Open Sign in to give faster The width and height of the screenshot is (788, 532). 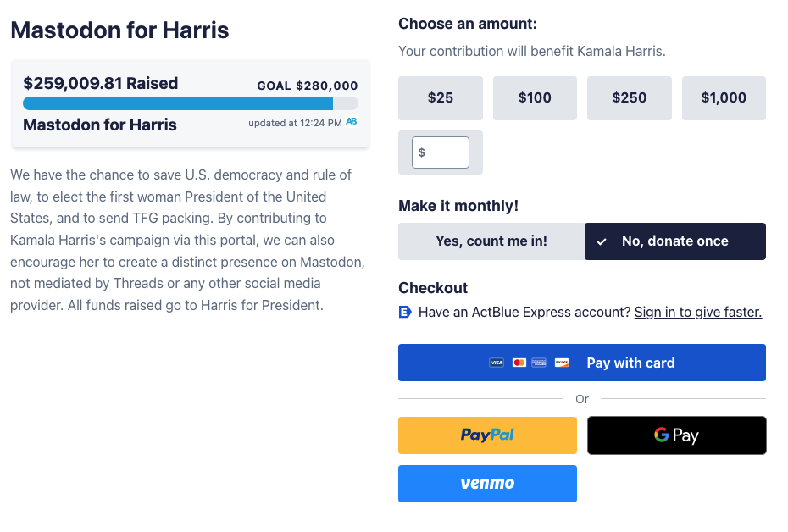coord(697,312)
